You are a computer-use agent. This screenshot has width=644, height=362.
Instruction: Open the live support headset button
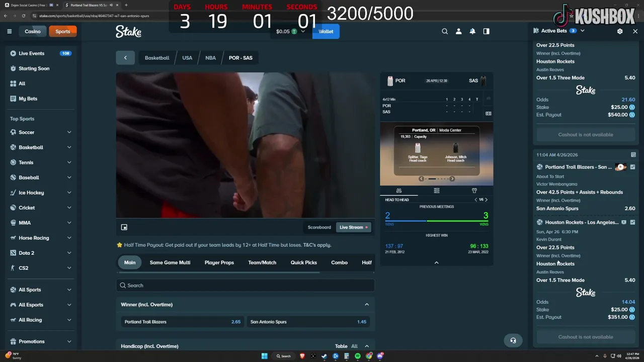pyautogui.click(x=513, y=340)
